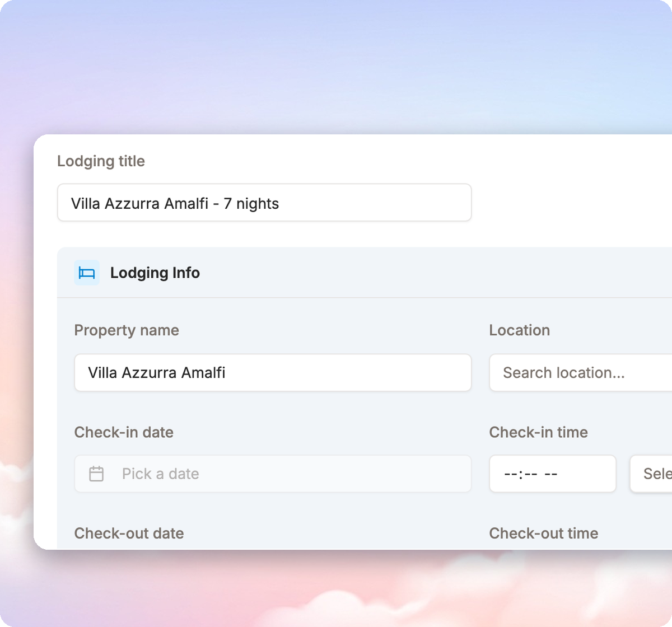Click the Check-in date label
The height and width of the screenshot is (627, 672).
coord(124,432)
